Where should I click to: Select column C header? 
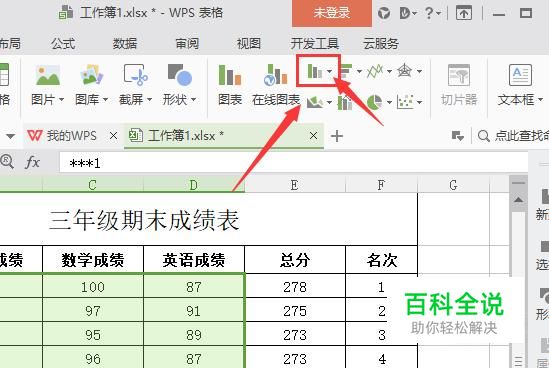pyautogui.click(x=93, y=185)
